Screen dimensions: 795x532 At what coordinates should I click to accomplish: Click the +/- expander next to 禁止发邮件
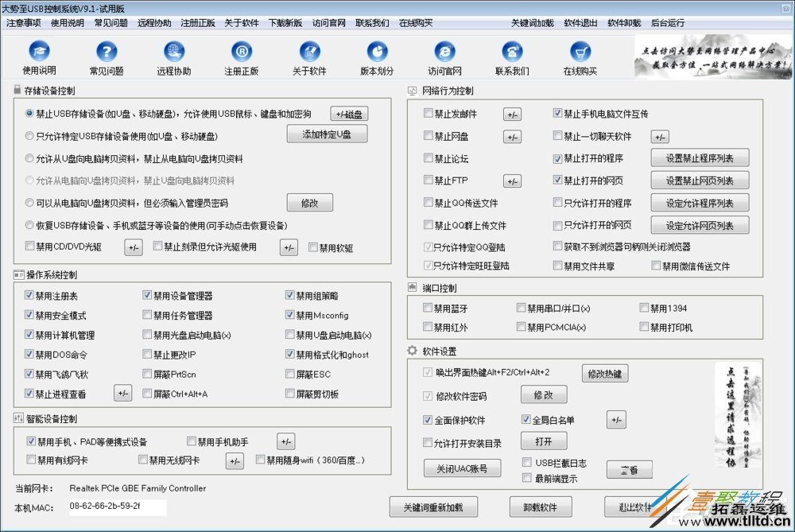click(513, 114)
